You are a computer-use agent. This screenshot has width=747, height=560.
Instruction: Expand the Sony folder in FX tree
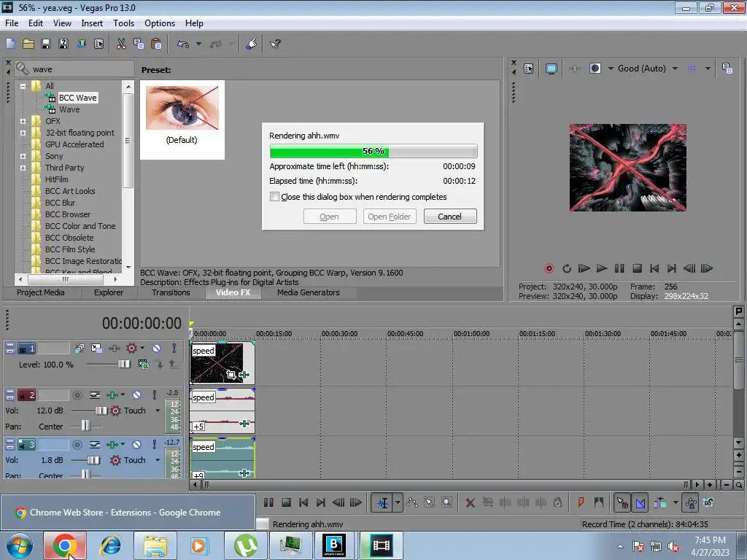point(23,156)
